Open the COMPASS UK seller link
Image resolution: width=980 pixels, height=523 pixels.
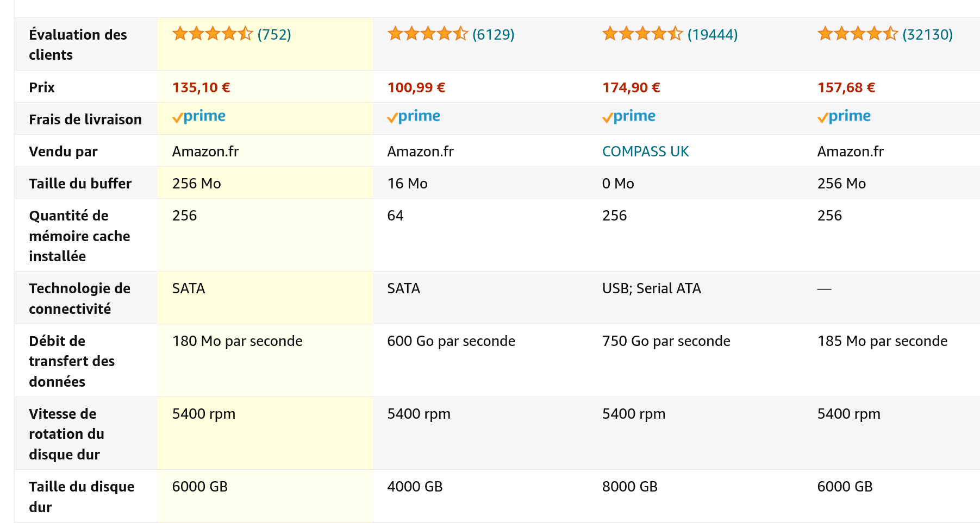[645, 152]
